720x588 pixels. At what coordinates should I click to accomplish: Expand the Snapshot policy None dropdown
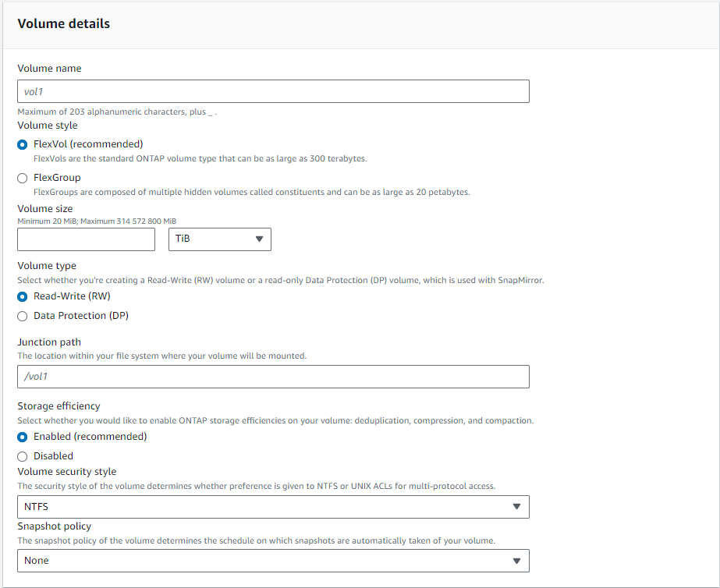273,561
